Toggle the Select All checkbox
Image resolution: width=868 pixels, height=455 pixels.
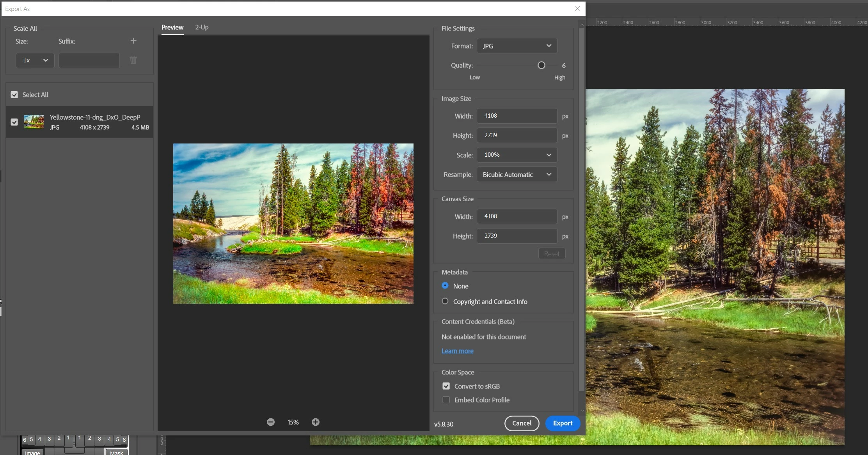14,95
